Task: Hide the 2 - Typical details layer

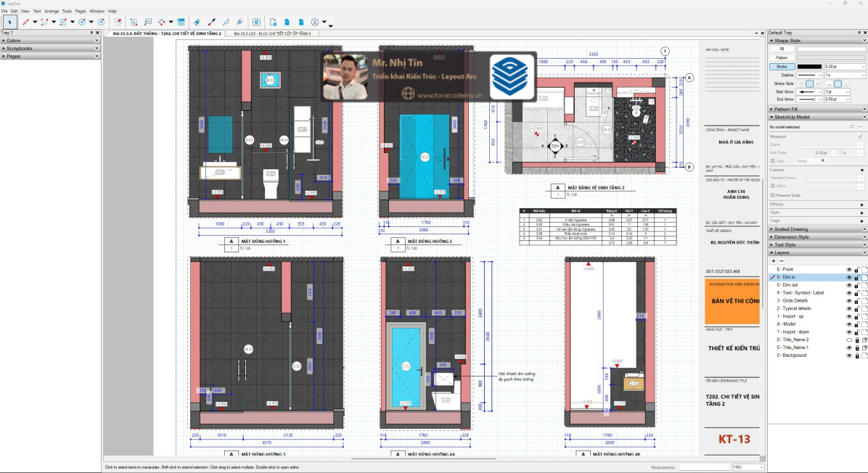Action: click(x=848, y=309)
